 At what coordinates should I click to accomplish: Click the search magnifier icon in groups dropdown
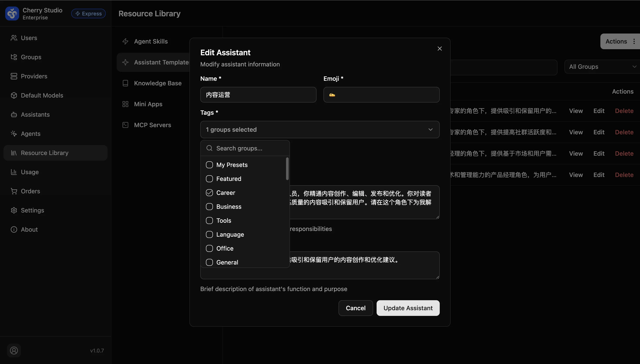point(209,148)
